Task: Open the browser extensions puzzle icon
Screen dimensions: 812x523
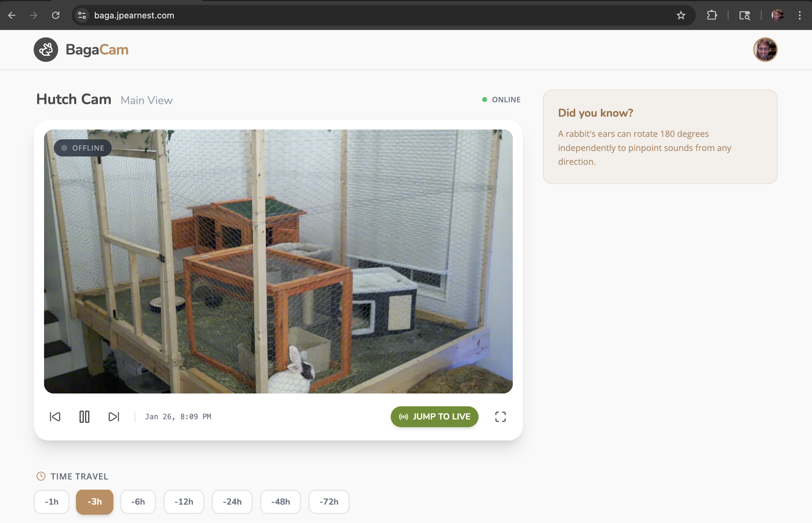Action: coord(712,15)
